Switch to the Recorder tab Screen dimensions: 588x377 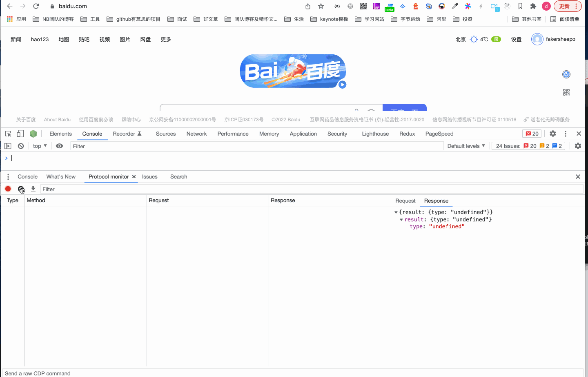[127, 134]
